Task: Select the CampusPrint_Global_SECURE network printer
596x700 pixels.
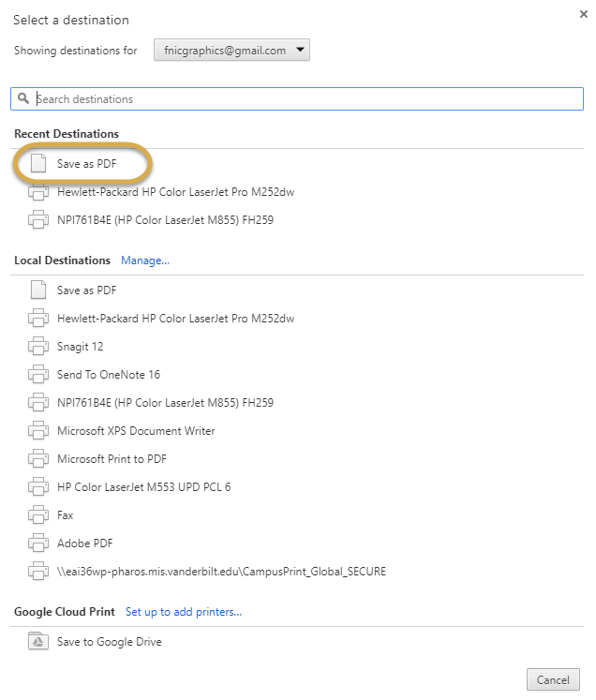Action: pos(297,572)
